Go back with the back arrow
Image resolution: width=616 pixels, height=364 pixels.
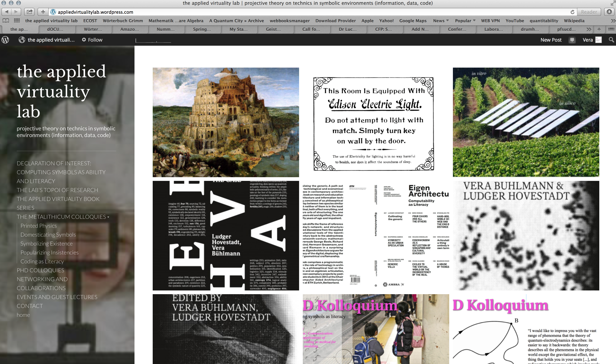click(x=7, y=12)
